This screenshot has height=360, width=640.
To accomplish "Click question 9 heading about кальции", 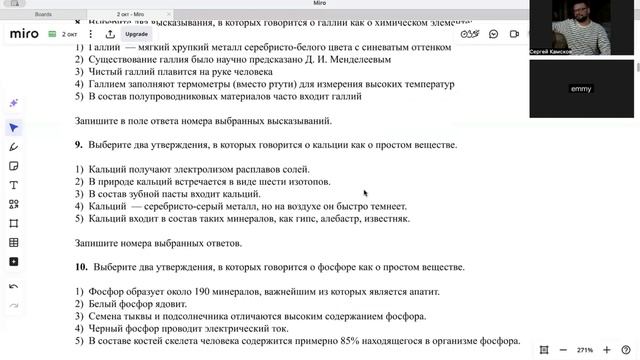I will [x=266, y=145].
